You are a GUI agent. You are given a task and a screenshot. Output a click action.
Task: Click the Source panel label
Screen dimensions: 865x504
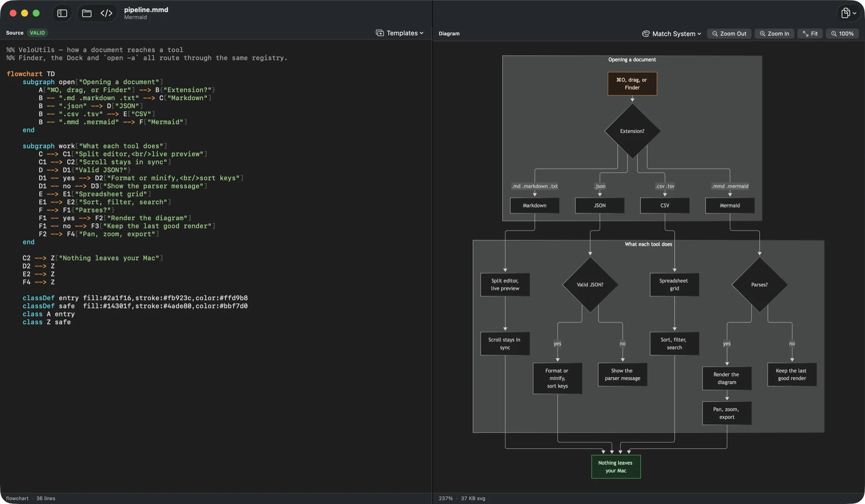pyautogui.click(x=15, y=33)
